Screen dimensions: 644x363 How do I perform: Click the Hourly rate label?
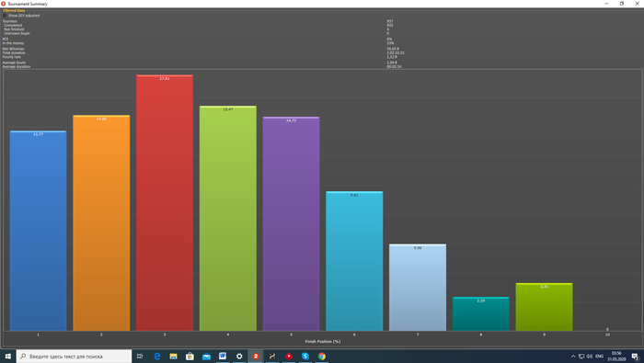point(11,57)
